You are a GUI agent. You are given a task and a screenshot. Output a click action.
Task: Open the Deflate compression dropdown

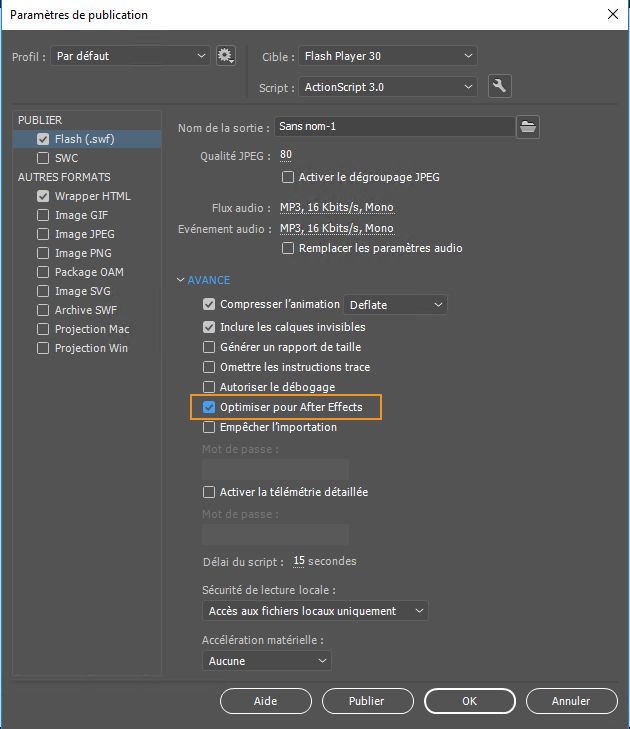[x=396, y=304]
